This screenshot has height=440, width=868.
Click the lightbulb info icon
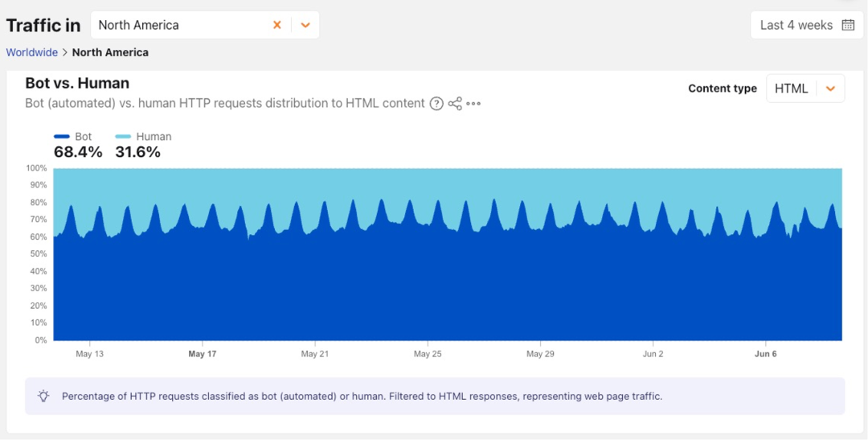(43, 397)
